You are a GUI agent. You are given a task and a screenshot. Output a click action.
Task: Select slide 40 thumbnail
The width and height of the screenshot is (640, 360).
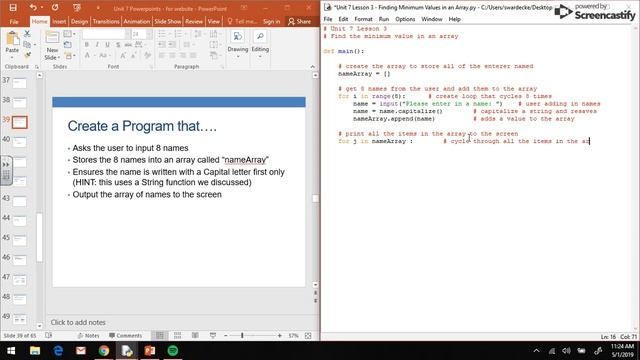(19, 142)
